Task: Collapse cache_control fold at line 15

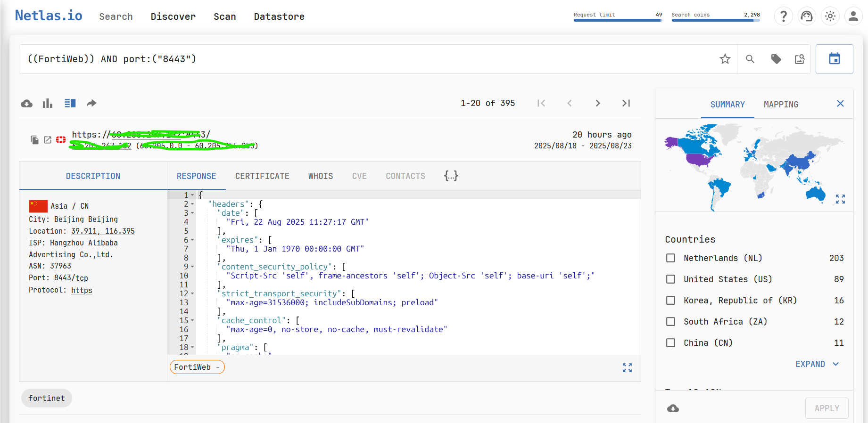Action: coord(192,320)
